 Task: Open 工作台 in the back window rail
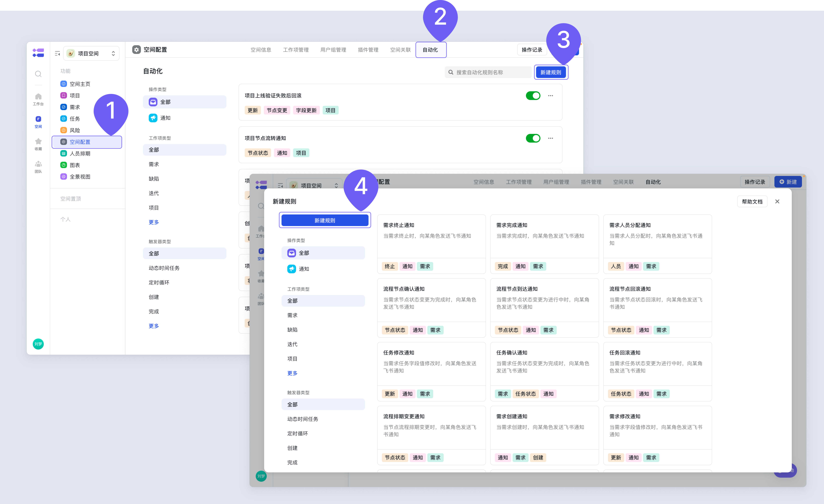38,99
